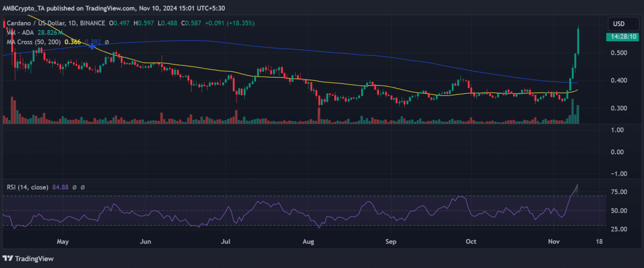Click the TradingView logo icon

click(x=9, y=258)
